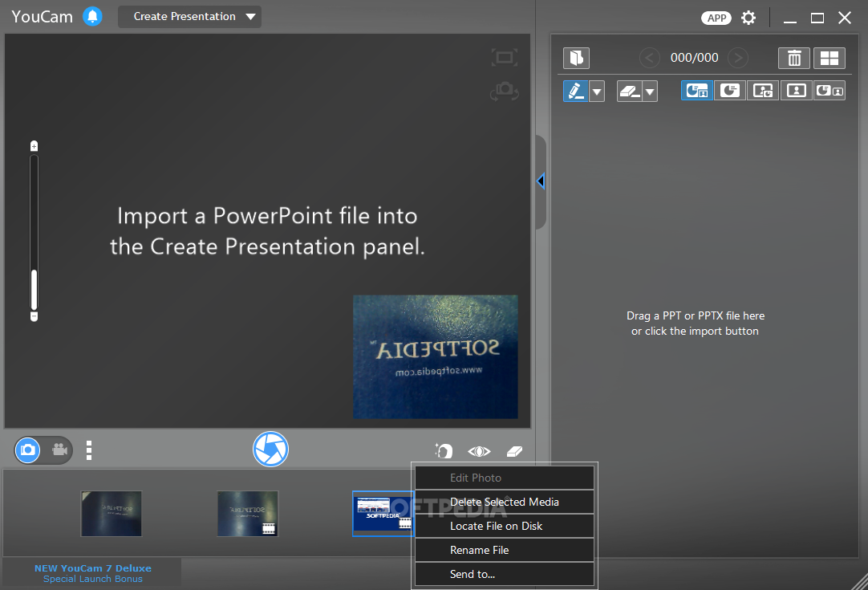Open the capture options three-dot menu

point(88,450)
